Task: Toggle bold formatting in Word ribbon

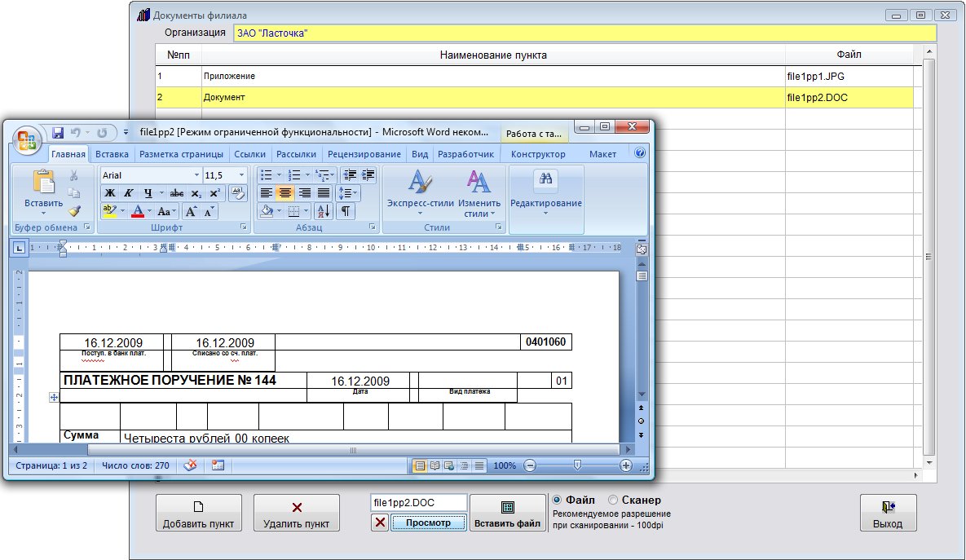Action: coord(110,193)
